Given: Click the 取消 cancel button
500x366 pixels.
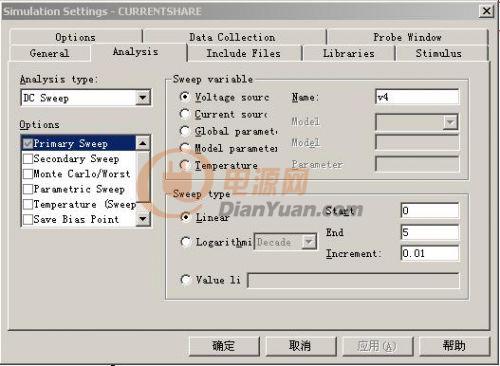Looking at the screenshot, I should tap(300, 346).
